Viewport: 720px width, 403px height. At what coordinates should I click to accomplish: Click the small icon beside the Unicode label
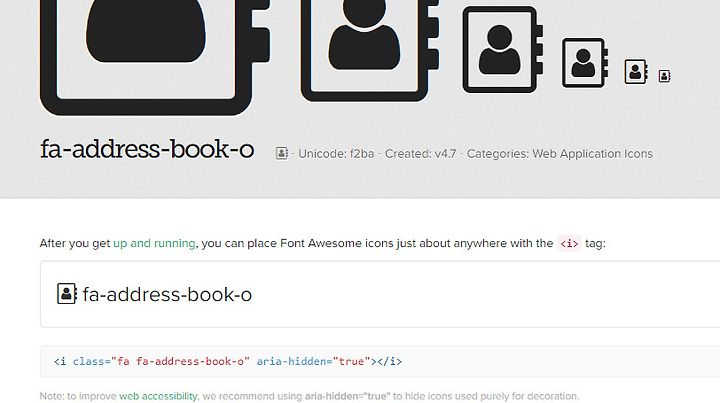click(x=282, y=153)
